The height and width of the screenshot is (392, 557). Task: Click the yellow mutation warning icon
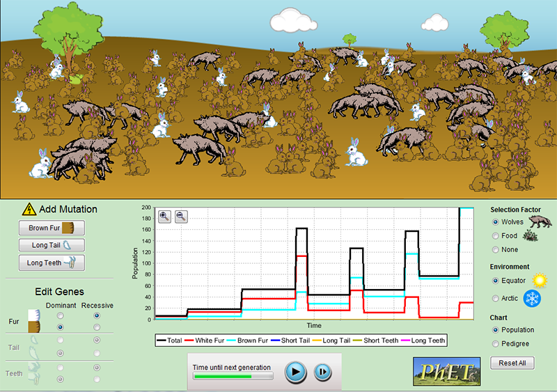[x=29, y=208]
